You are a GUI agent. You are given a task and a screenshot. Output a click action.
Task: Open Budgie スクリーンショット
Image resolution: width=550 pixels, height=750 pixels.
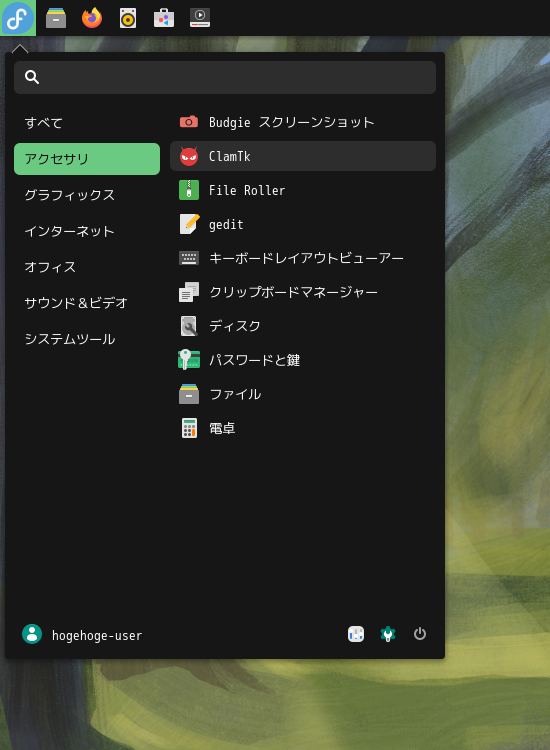pyautogui.click(x=303, y=122)
